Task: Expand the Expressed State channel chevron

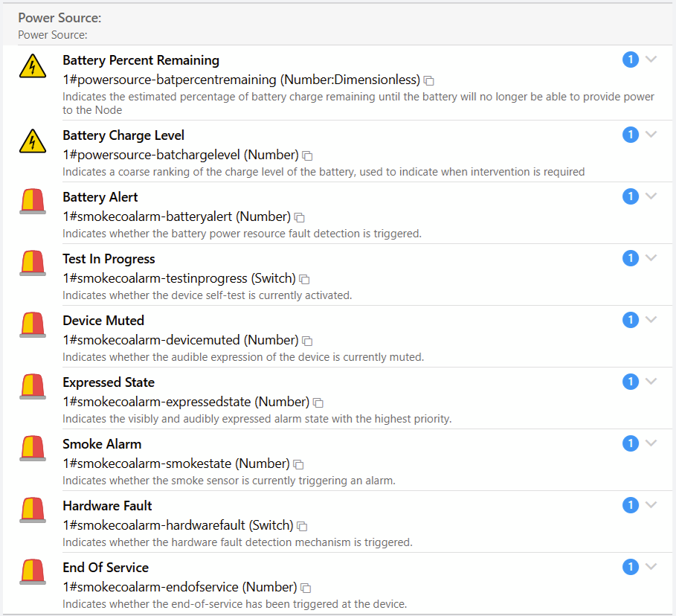Action: 651,382
